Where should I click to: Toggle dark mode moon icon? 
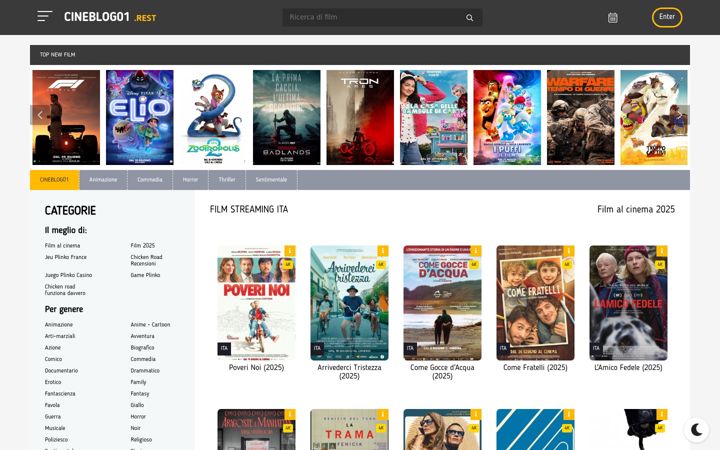coord(697,430)
